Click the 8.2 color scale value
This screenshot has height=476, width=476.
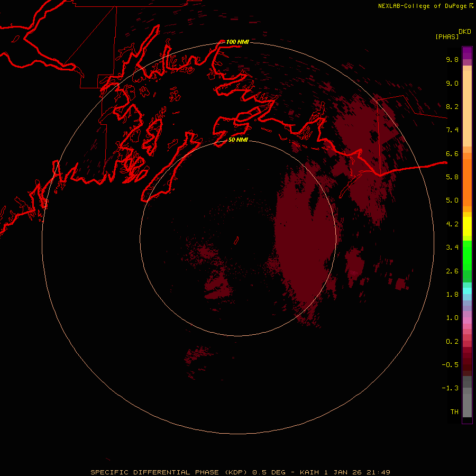pyautogui.click(x=452, y=106)
